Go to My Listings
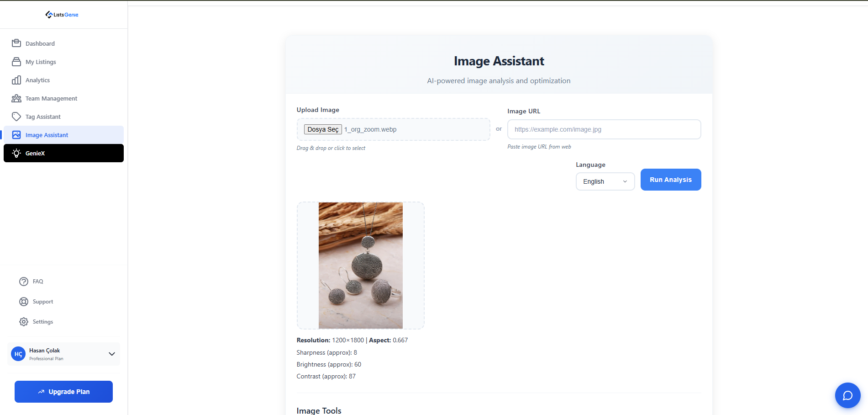The height and width of the screenshot is (415, 868). point(63,62)
